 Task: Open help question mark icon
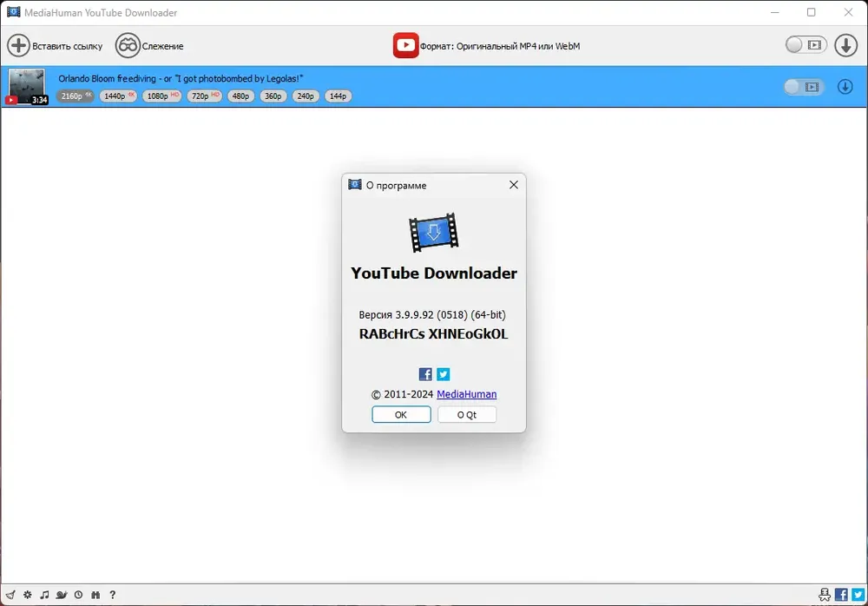pos(112,595)
